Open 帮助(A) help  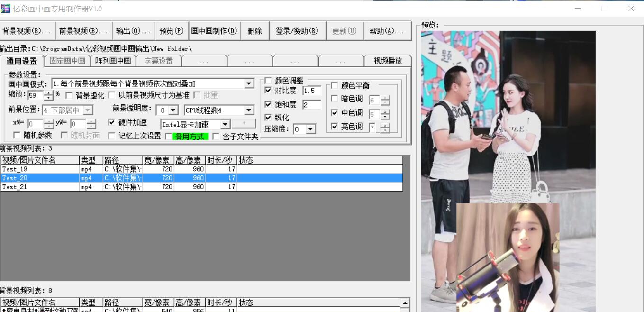387,30
